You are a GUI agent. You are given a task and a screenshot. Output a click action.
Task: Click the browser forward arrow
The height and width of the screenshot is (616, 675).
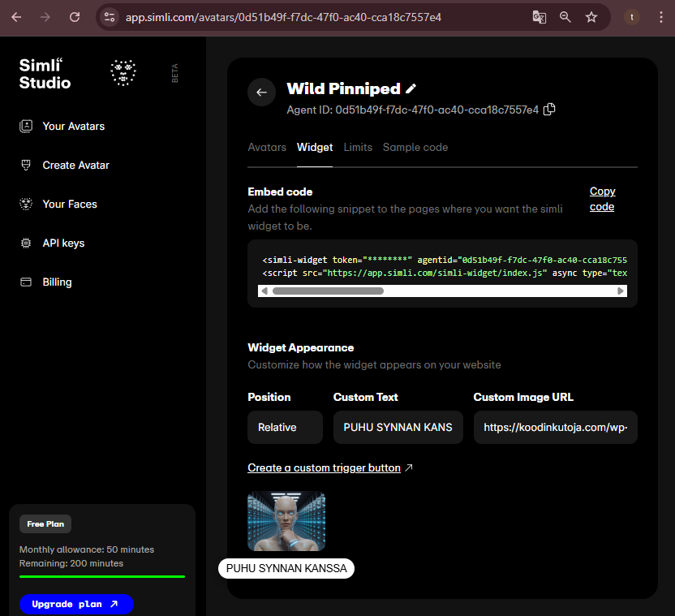coord(45,17)
